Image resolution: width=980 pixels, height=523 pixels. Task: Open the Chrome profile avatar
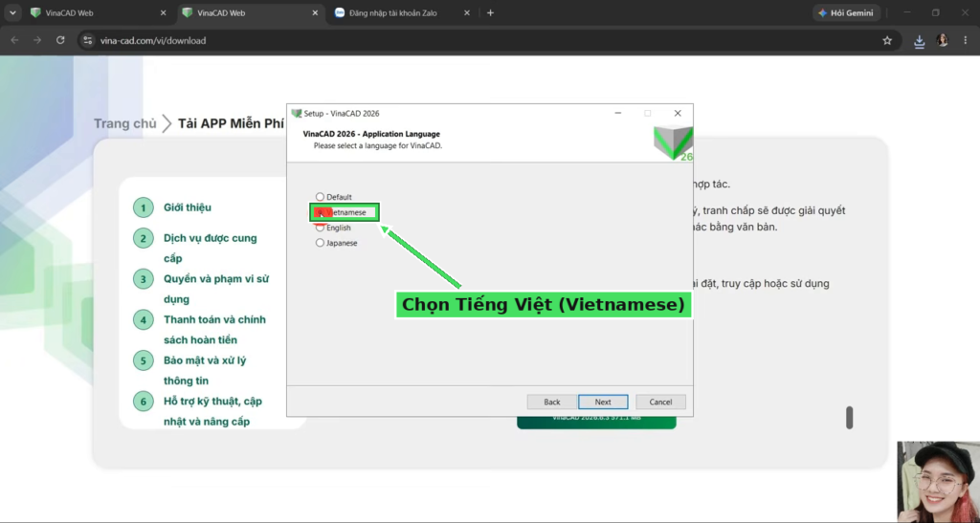point(943,40)
